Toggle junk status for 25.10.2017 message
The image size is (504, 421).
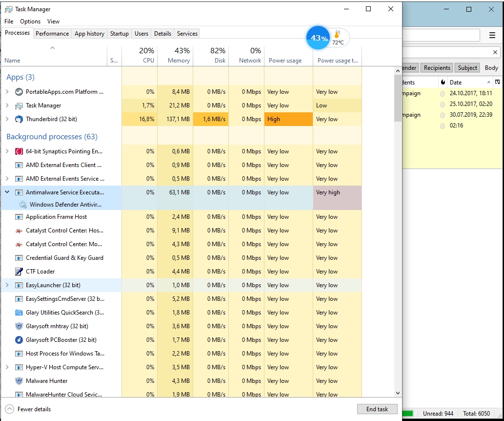[x=443, y=104]
